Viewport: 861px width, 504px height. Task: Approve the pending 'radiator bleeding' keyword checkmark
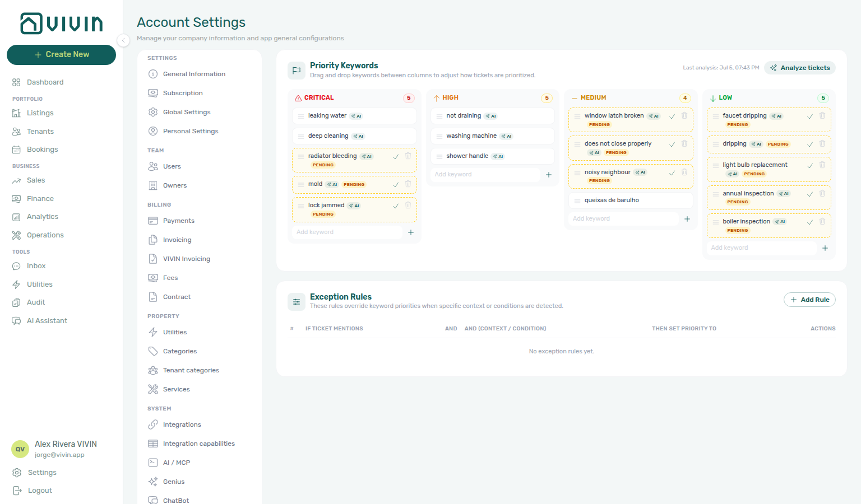click(x=396, y=157)
